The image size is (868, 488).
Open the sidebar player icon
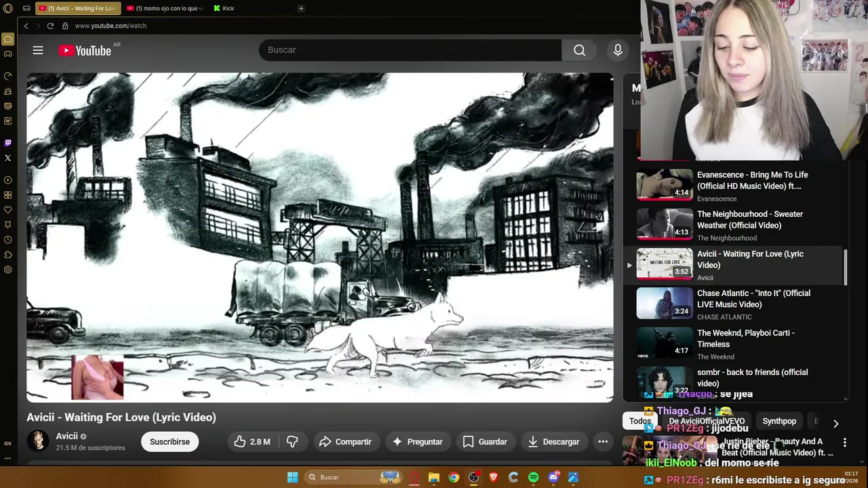coord(8,180)
